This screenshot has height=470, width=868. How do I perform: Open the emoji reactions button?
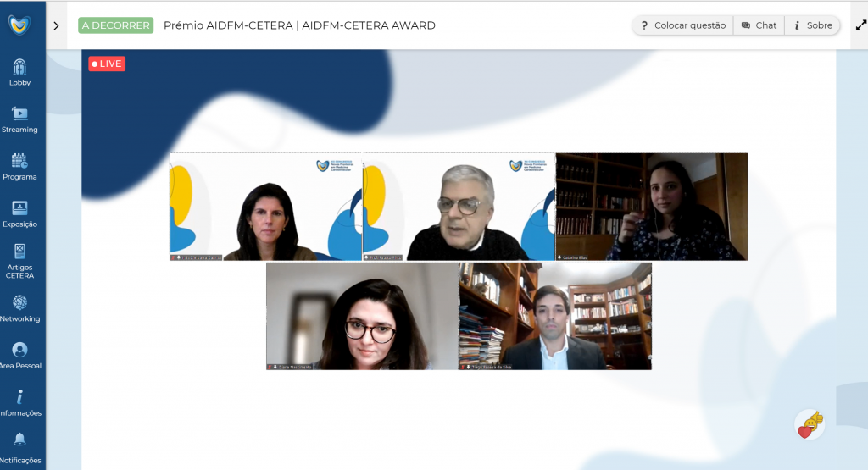tap(810, 424)
